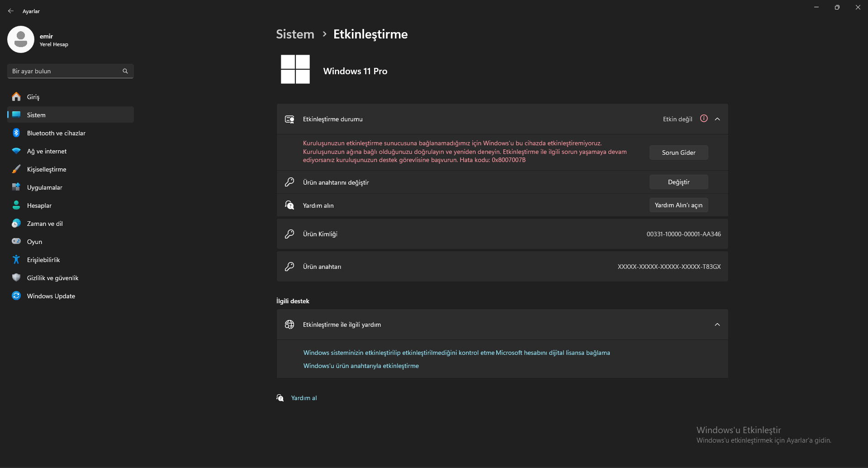Click the search magnifier icon
Image resolution: width=868 pixels, height=468 pixels.
click(x=125, y=71)
